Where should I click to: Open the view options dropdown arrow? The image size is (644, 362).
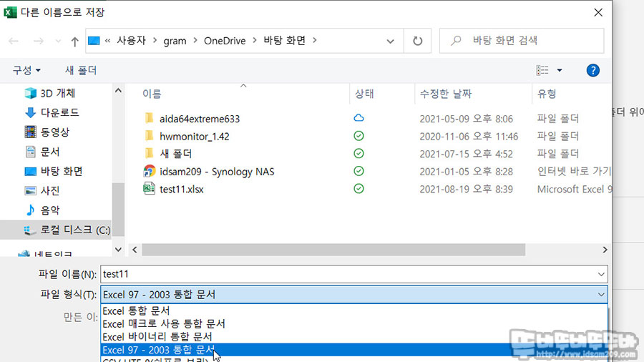coord(560,71)
